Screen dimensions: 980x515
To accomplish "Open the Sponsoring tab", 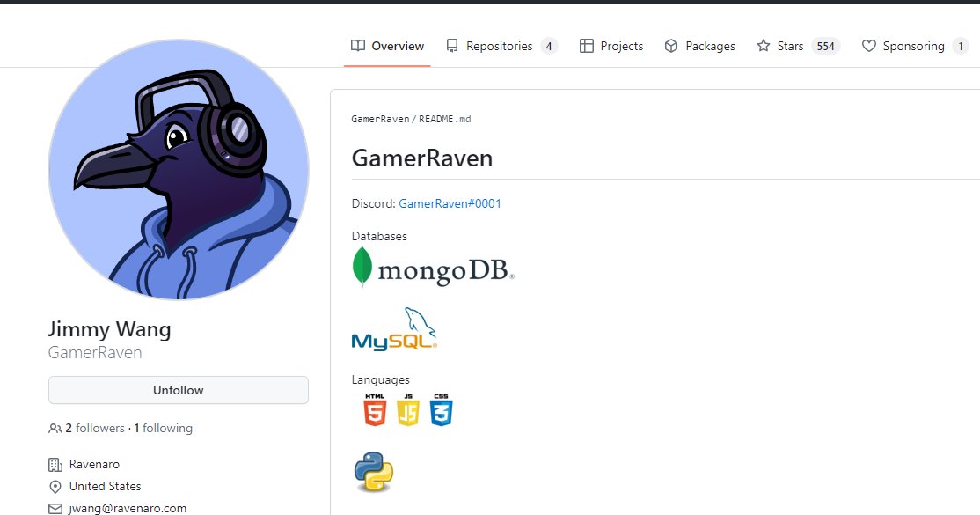I will [914, 46].
